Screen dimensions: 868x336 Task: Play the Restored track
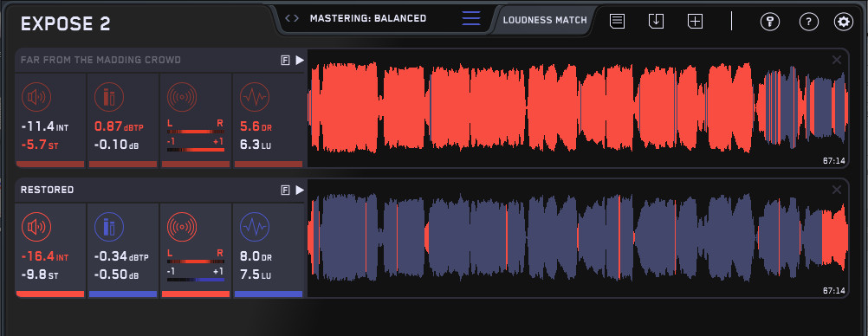[300, 191]
